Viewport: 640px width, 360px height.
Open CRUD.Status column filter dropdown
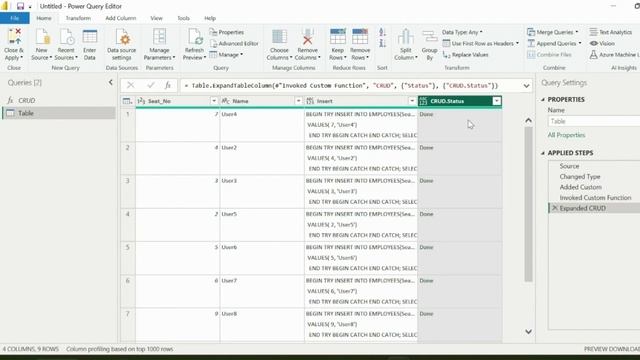(496, 101)
